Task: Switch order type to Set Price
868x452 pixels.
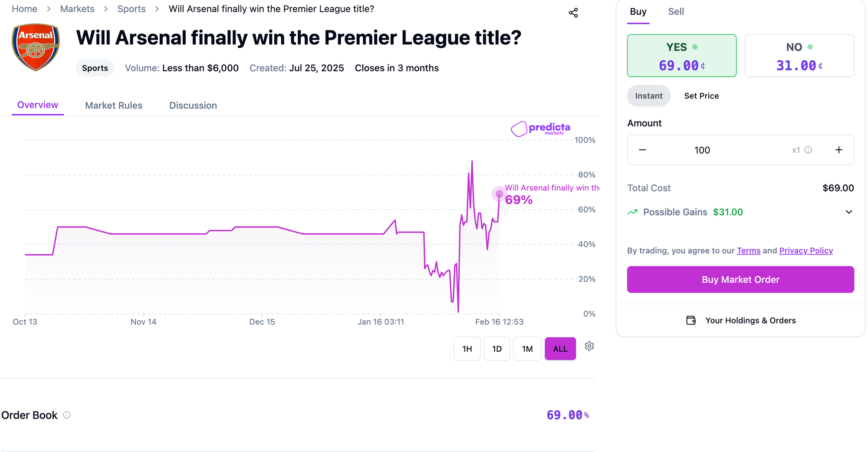Action: (x=701, y=96)
